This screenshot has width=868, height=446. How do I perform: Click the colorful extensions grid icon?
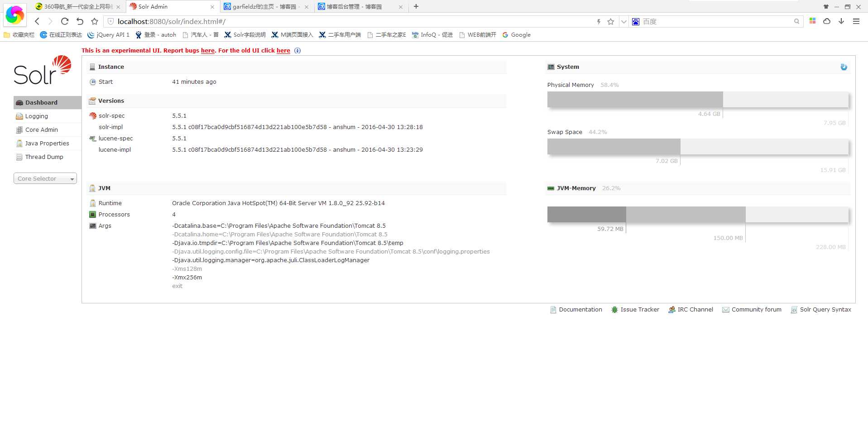click(x=813, y=21)
